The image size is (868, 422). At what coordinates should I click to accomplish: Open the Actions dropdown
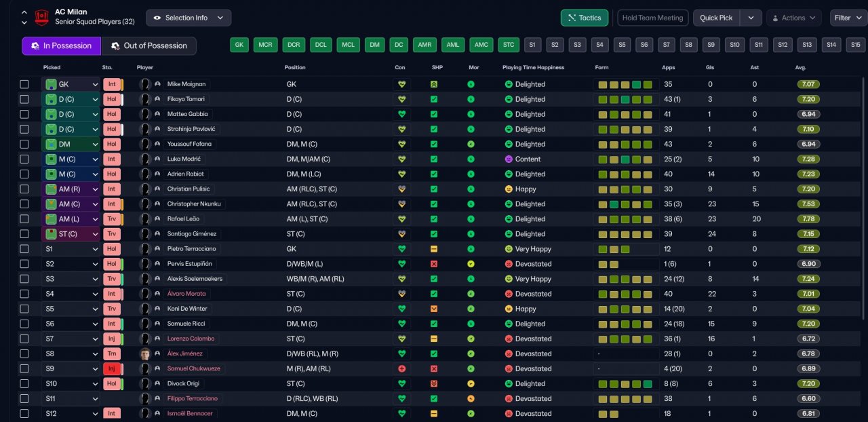794,18
